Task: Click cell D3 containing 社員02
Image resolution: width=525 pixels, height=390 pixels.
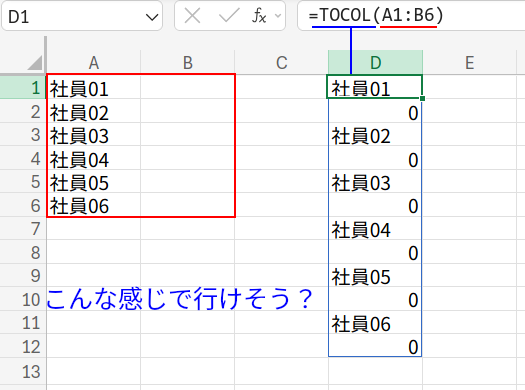Action: pos(375,134)
